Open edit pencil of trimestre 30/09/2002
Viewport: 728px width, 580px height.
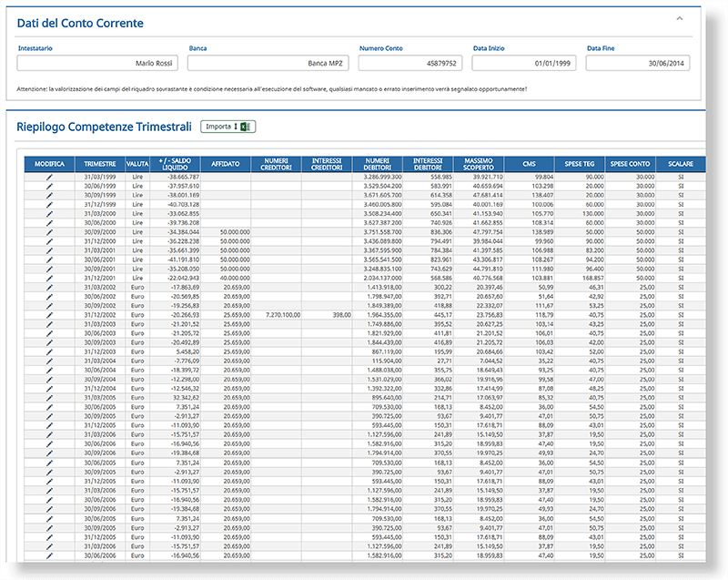pos(49,306)
